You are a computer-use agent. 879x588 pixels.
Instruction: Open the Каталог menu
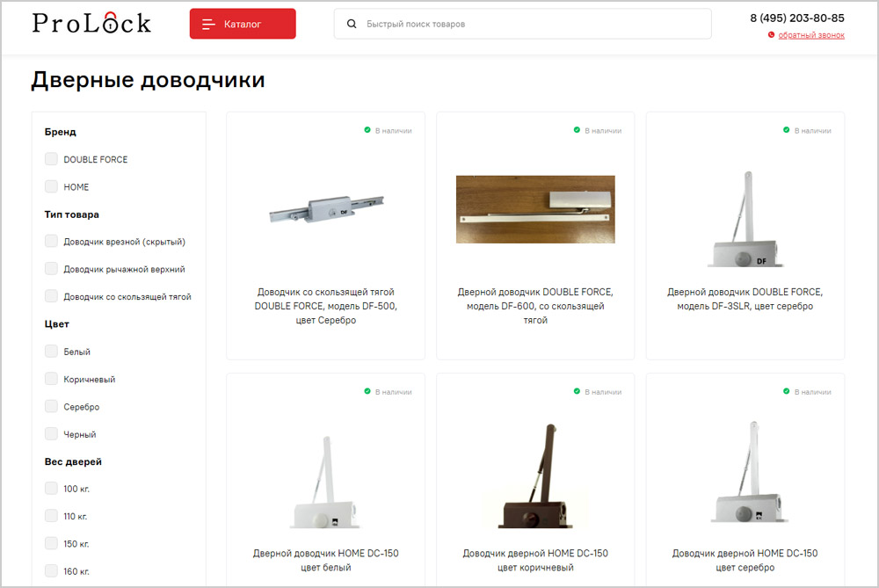coord(243,25)
